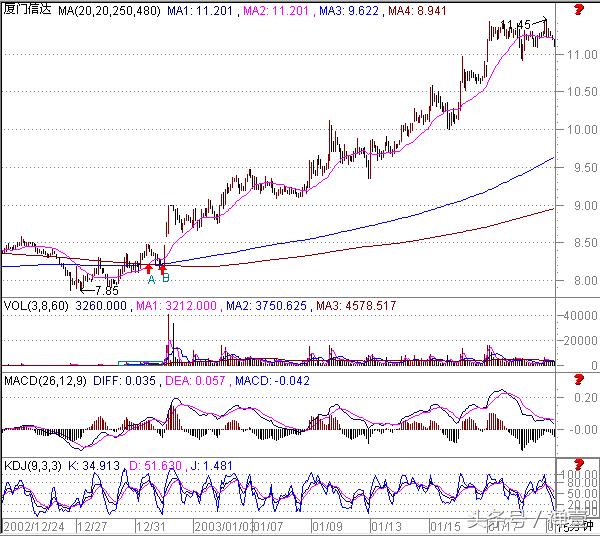Click the red arrow marker above label B
Screen dimensions: 600x536
[164, 267]
